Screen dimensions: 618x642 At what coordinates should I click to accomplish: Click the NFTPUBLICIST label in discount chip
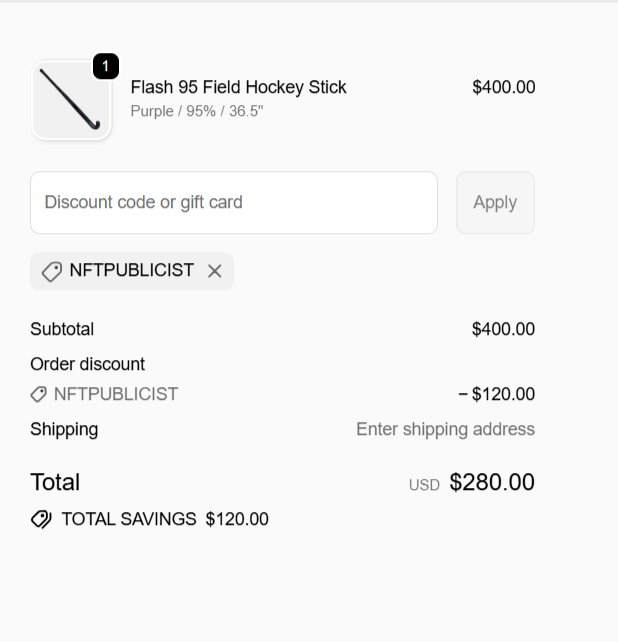(x=131, y=271)
